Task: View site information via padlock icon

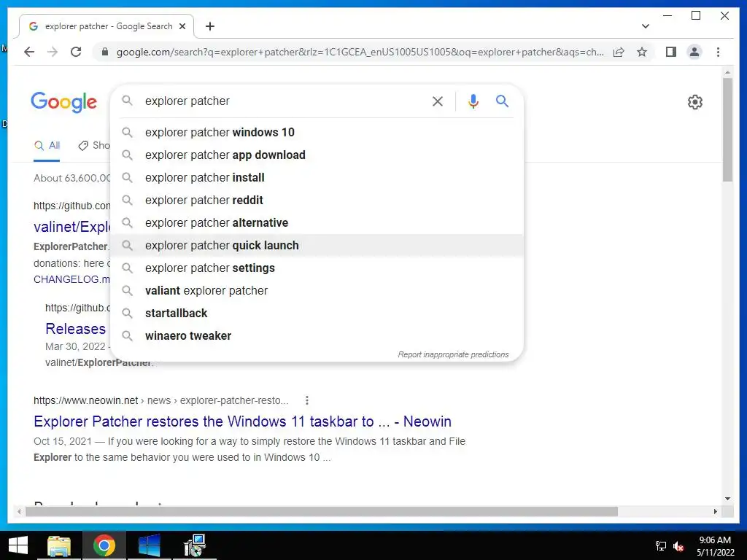Action: point(105,52)
